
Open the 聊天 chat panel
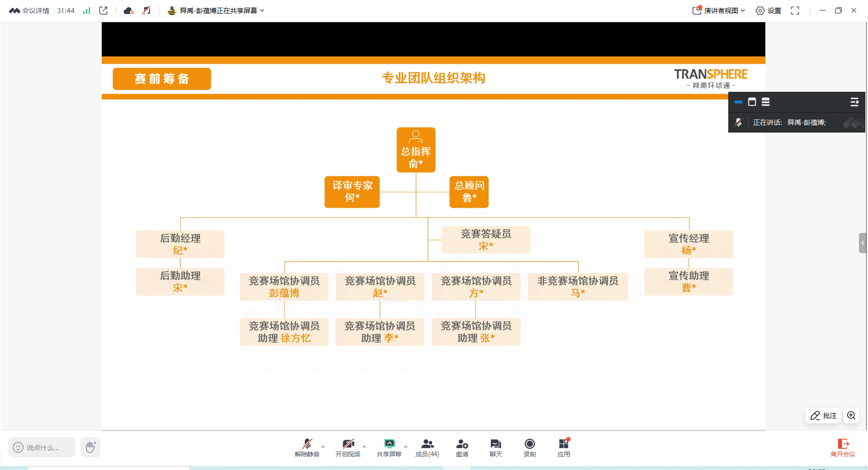coord(495,447)
